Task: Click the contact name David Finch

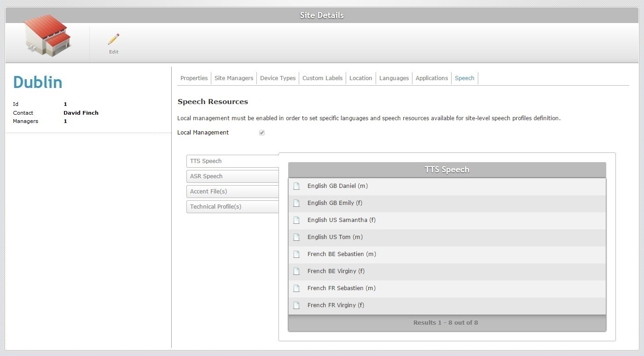Action: click(x=81, y=113)
